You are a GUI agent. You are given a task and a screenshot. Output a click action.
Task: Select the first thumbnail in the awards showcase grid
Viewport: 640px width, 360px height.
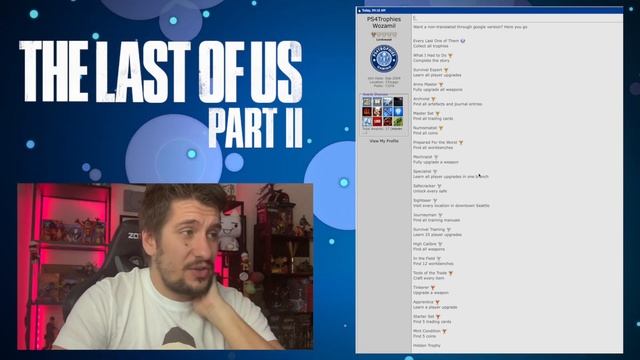pos(367,102)
